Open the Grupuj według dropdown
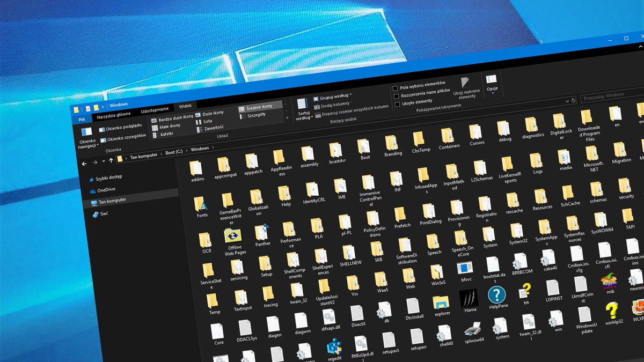 331,98
